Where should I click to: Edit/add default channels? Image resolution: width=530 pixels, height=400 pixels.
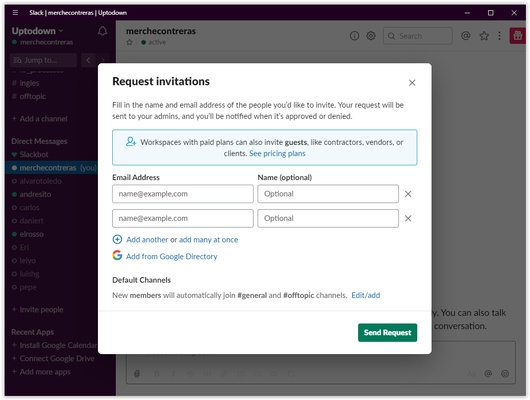[366, 295]
